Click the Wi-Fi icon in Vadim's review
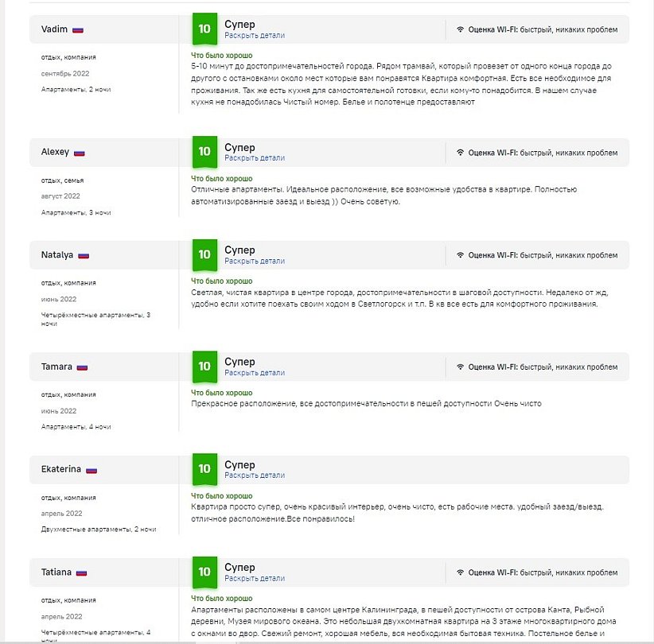 (460, 29)
